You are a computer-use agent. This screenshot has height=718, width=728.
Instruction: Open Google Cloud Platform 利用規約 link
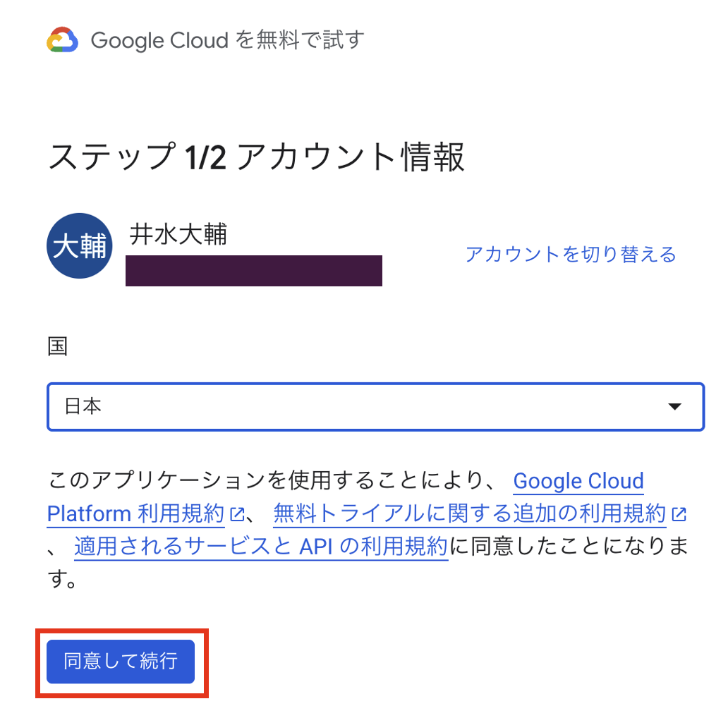[135, 513]
